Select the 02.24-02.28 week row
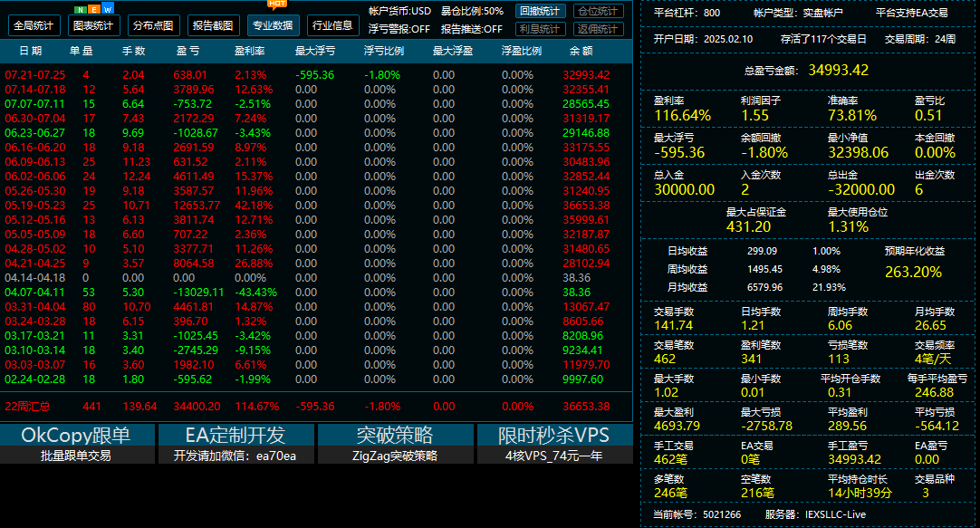Screen dimensions: 980x528 point(315,379)
